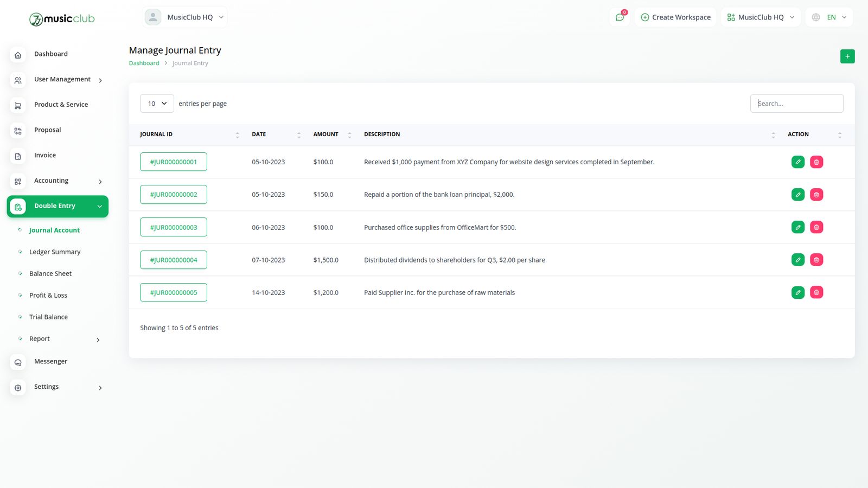This screenshot has width=868, height=488.
Task: Click the Settings gear icon in sidebar
Action: [x=18, y=388]
